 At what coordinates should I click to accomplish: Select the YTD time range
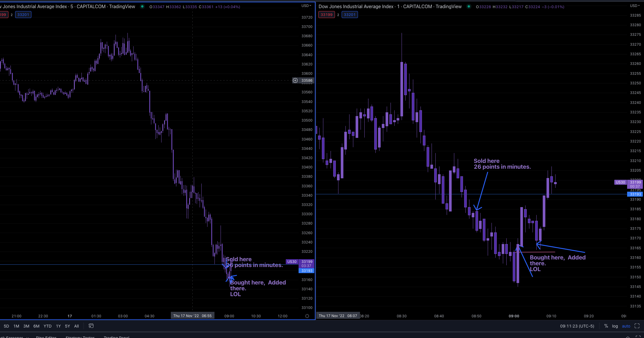pyautogui.click(x=47, y=326)
